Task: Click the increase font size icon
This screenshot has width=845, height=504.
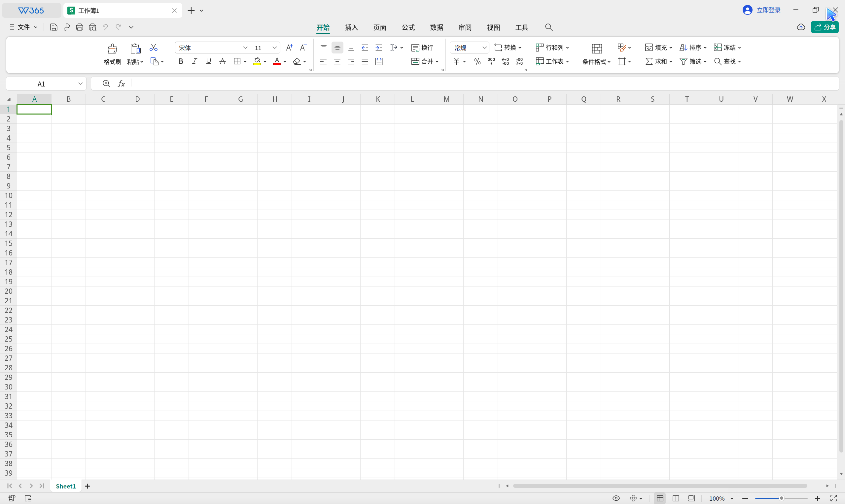Action: point(289,48)
